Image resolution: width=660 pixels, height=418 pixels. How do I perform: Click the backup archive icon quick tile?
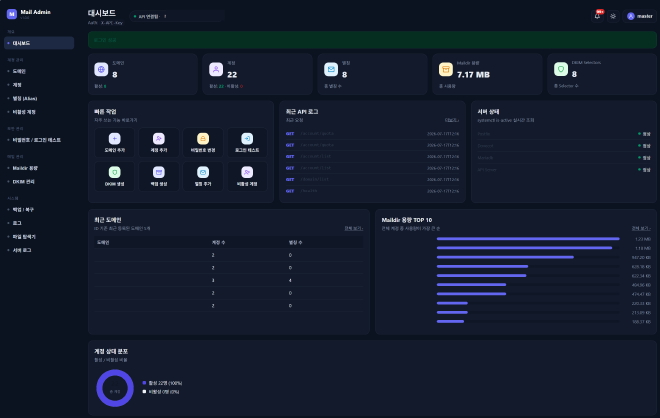point(159,176)
